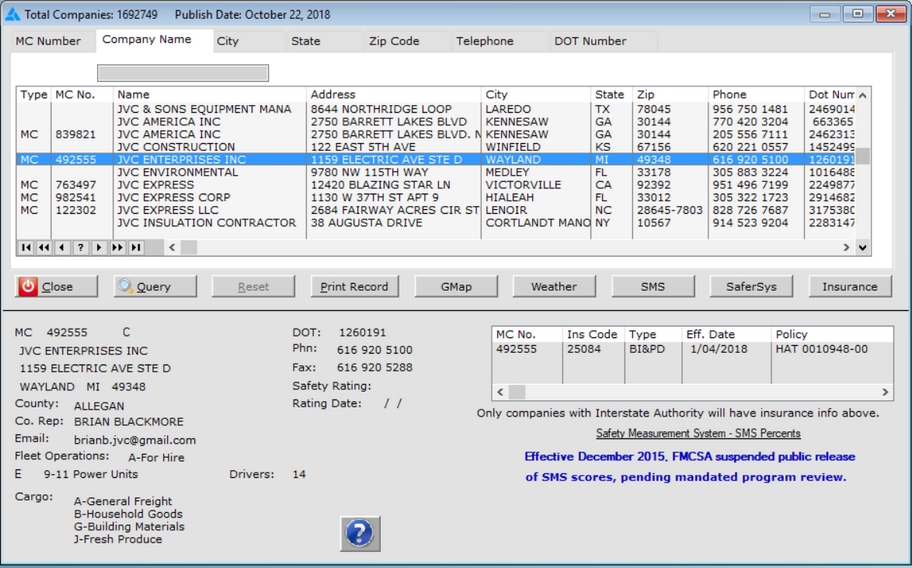
Task: Click the company name search field
Action: 183,73
